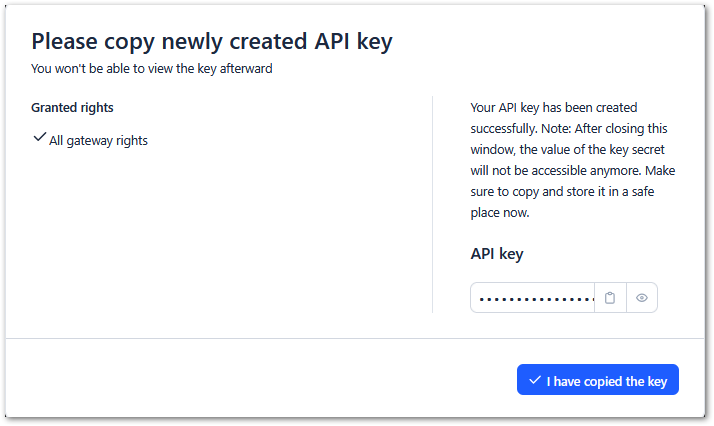Image resolution: width=714 pixels, height=426 pixels.
Task: Copy the API key to clipboard
Action: click(610, 298)
